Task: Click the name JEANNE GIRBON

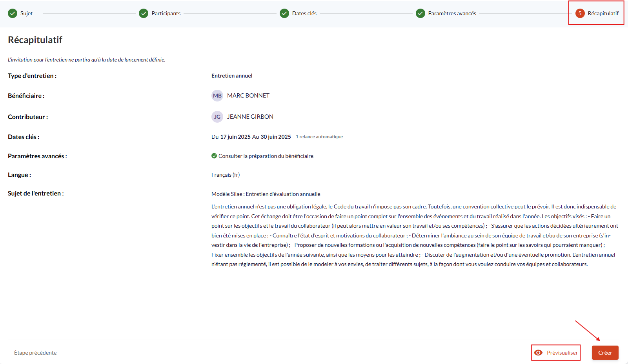Action: point(250,117)
